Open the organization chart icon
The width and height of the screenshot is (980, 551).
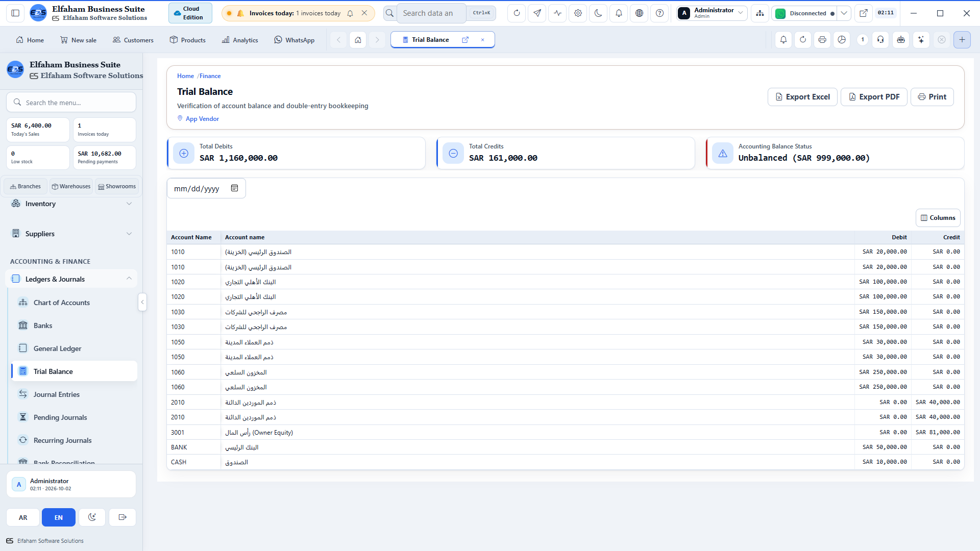pos(760,13)
